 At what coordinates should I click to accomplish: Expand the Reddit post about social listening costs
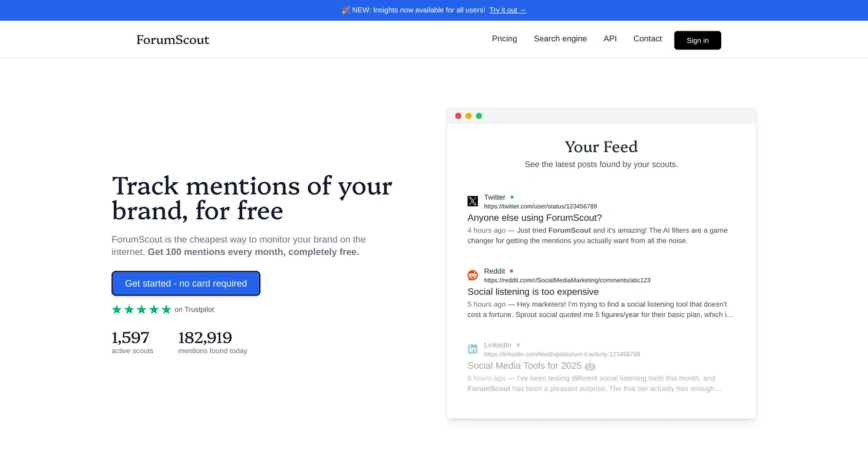[533, 291]
